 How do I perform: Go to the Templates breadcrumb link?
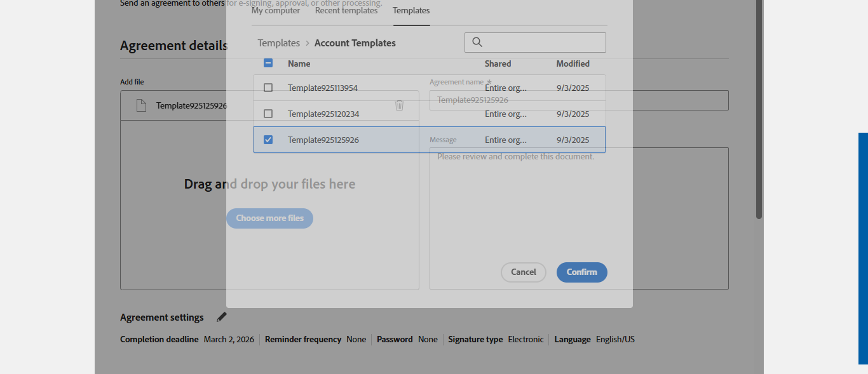279,43
